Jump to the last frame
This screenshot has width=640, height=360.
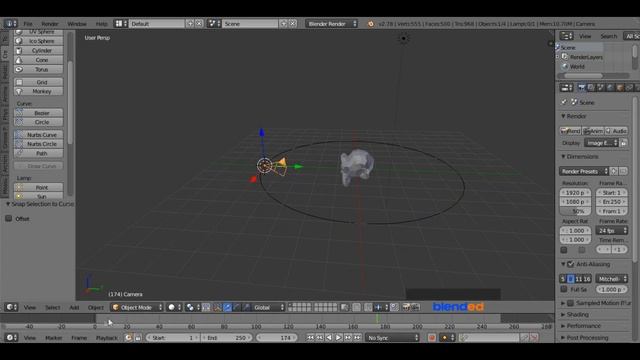coord(357,338)
